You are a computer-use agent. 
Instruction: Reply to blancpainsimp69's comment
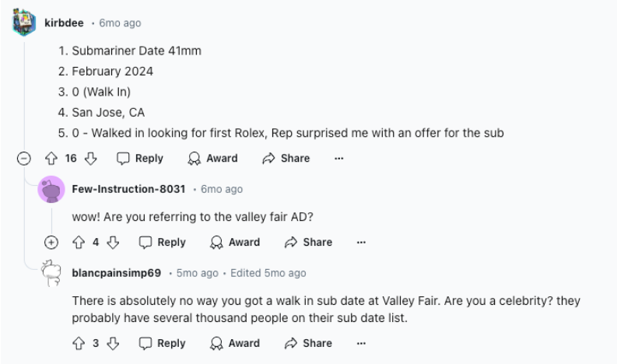tap(163, 343)
